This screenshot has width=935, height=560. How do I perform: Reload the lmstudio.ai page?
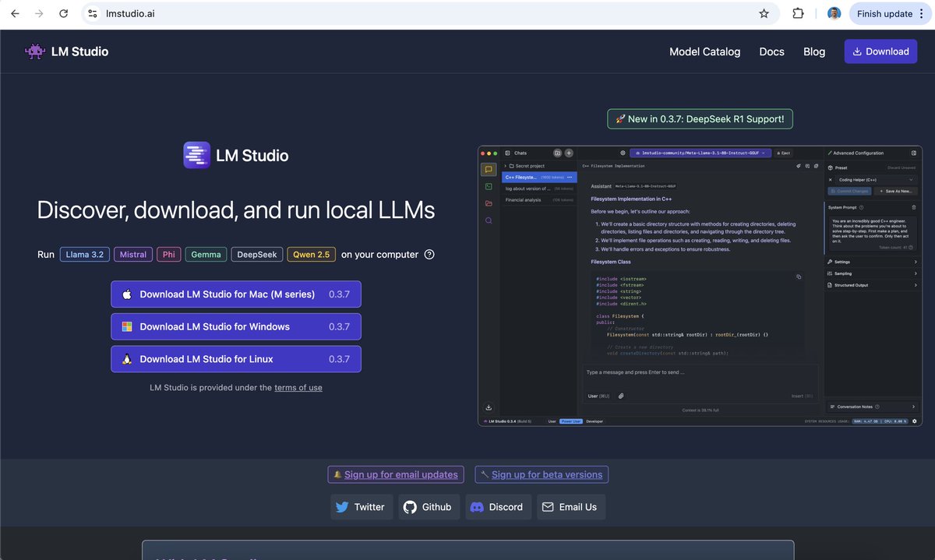point(64,13)
